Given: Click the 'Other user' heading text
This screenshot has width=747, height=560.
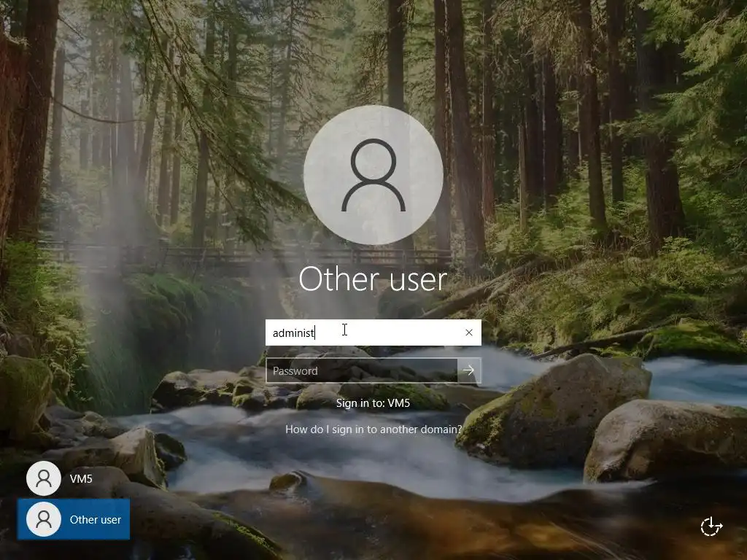Looking at the screenshot, I should (x=373, y=279).
